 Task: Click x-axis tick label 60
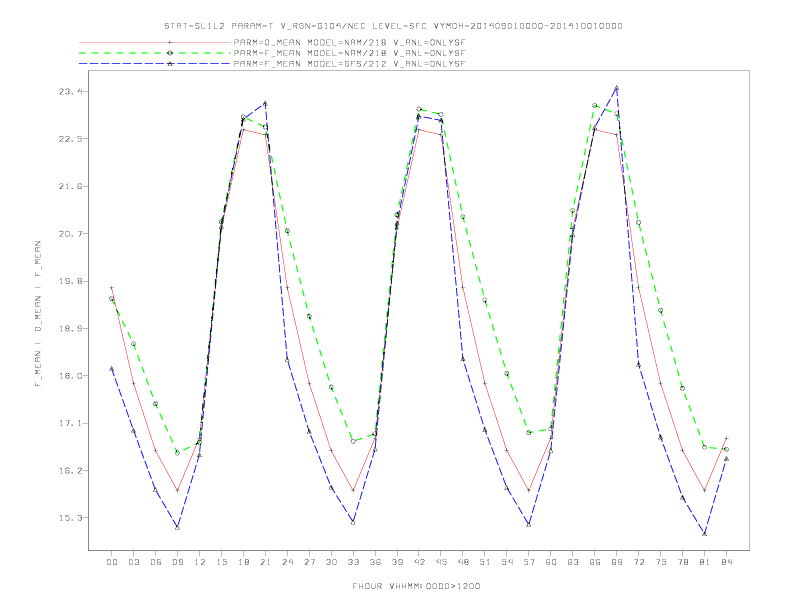[551, 562]
